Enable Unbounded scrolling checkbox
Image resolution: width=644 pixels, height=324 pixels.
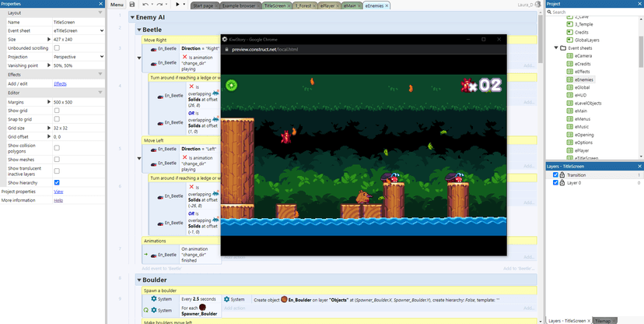coord(57,48)
